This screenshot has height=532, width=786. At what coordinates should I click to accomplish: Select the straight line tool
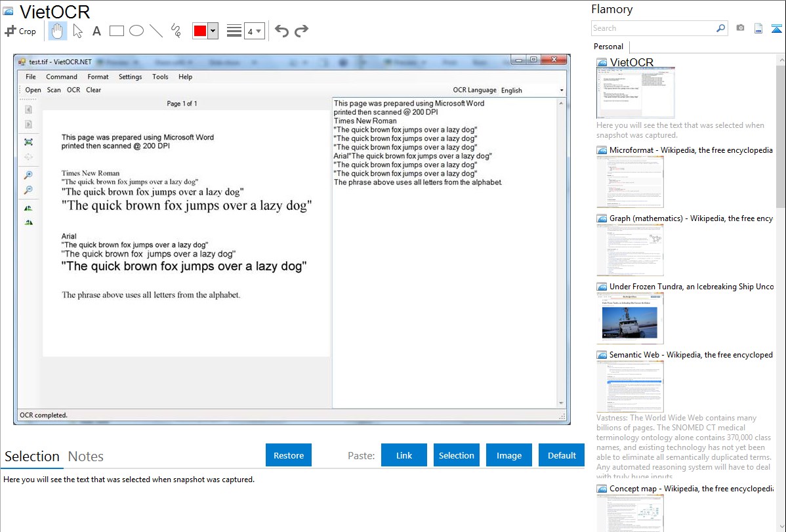156,31
